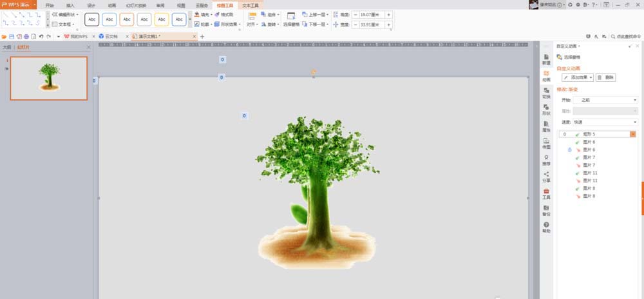Open the 开始 timing dropdown showing 之前
The image size is (644, 299).
pyautogui.click(x=605, y=100)
